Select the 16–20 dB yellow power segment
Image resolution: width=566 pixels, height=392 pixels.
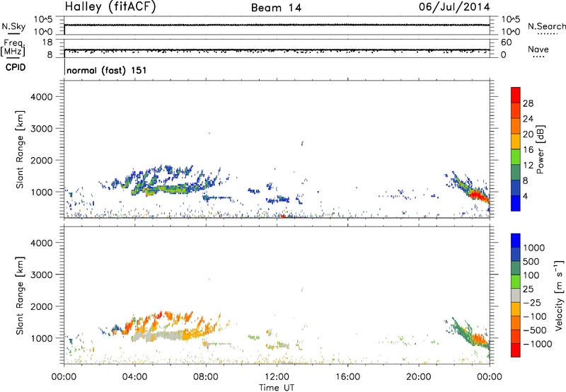pos(516,142)
